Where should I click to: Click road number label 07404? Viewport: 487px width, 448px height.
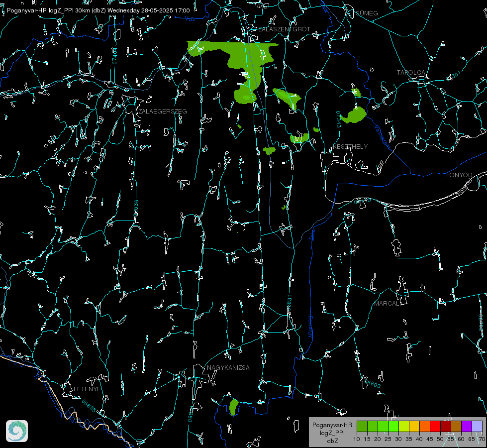click(115, 56)
